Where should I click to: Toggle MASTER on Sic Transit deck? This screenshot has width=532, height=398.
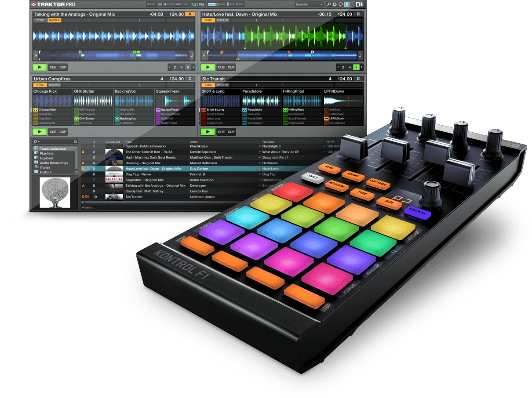[223, 85]
